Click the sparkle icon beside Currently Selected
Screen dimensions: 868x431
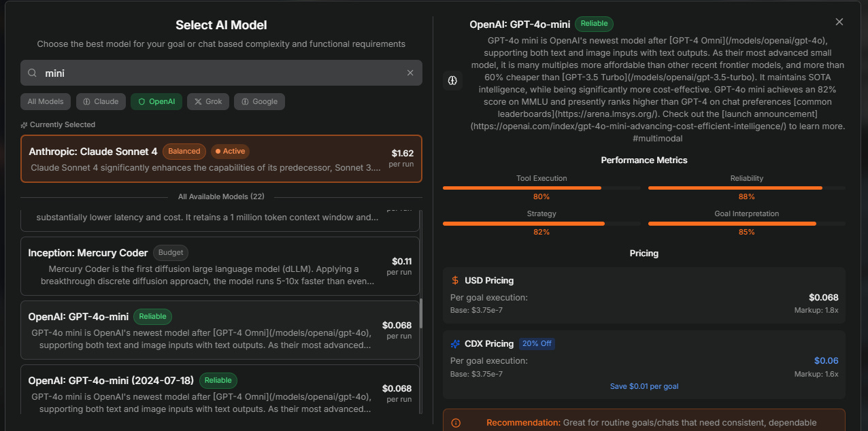coord(24,125)
